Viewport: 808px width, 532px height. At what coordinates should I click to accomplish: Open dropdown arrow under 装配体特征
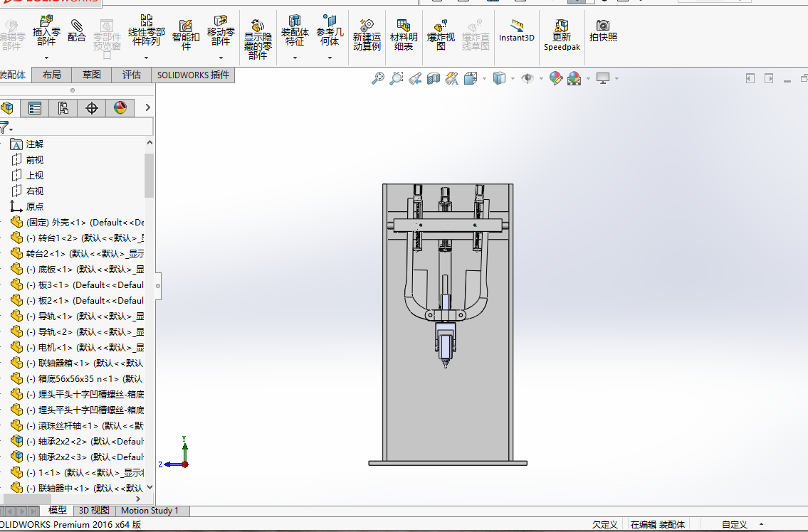click(x=295, y=58)
